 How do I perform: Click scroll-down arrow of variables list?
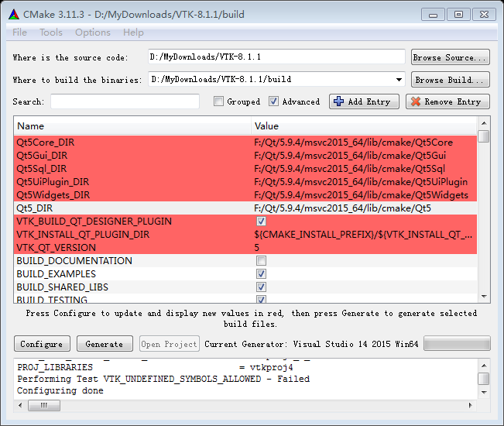pos(484,297)
